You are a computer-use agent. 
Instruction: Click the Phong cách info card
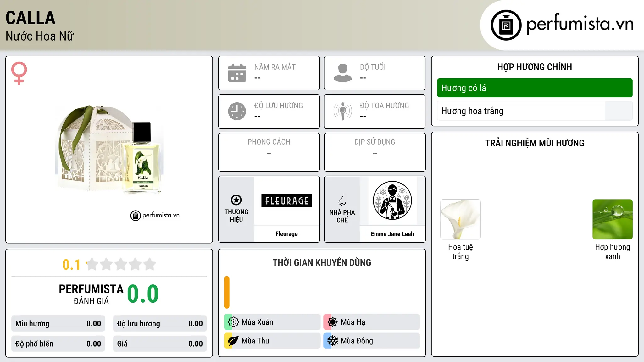269,152
